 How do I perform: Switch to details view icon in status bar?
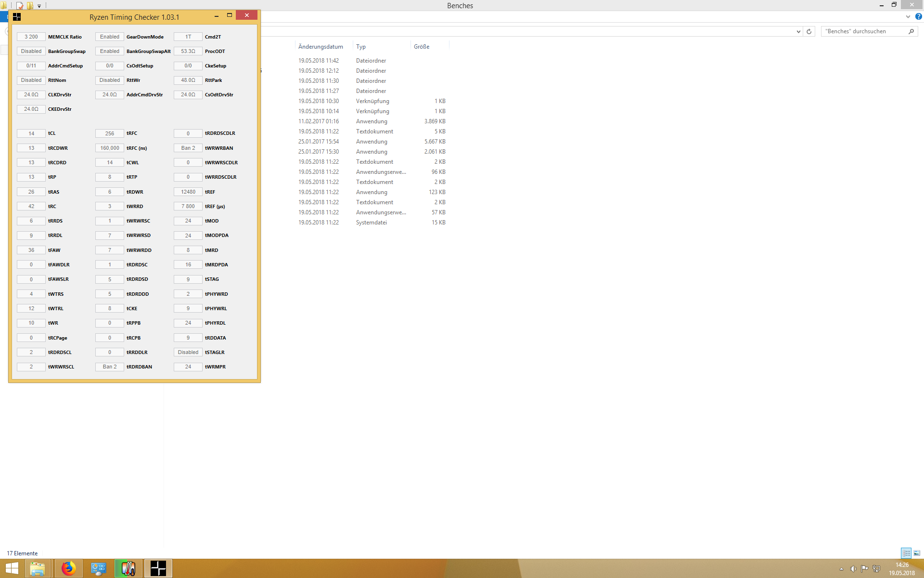click(906, 553)
